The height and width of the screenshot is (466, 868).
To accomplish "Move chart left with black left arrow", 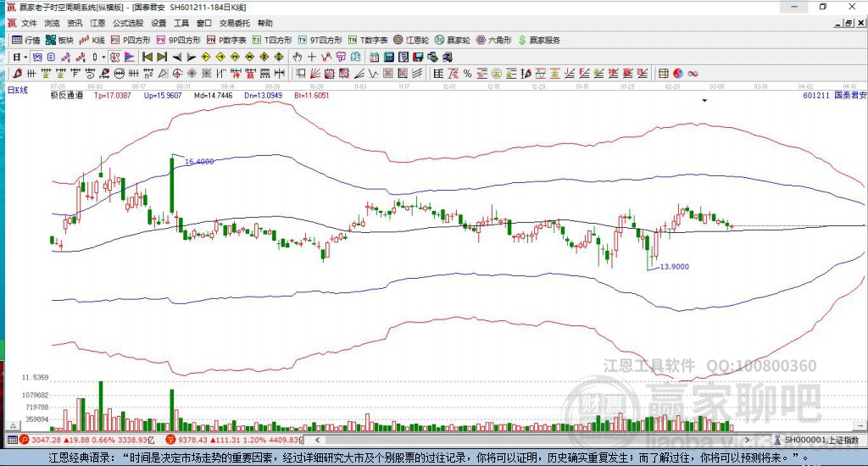I will [176, 57].
